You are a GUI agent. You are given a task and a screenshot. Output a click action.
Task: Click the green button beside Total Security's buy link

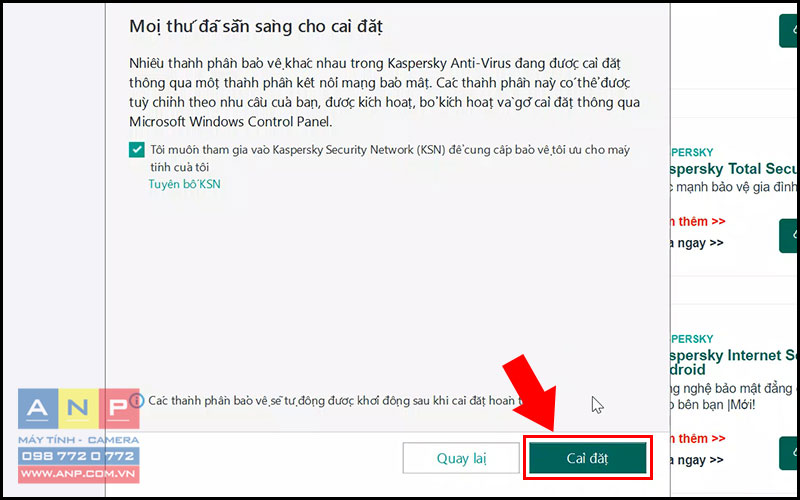tap(789, 236)
